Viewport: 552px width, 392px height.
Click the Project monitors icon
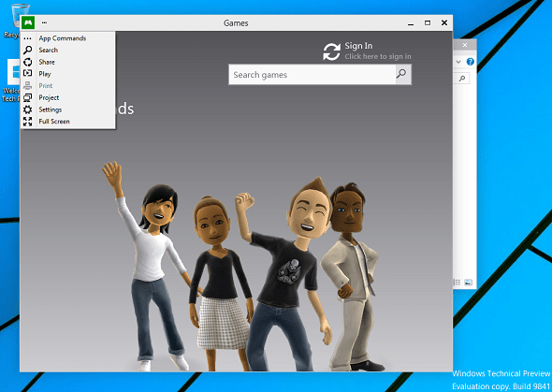coord(28,97)
